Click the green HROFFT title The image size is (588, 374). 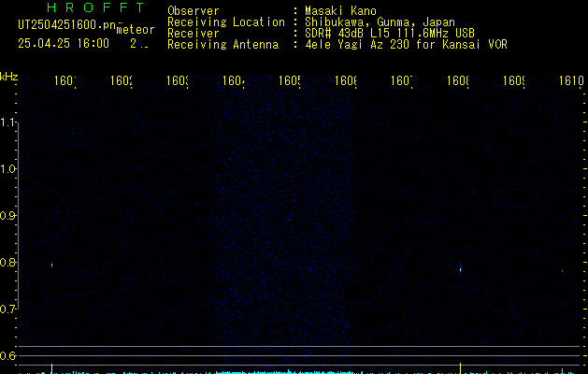[95, 7]
